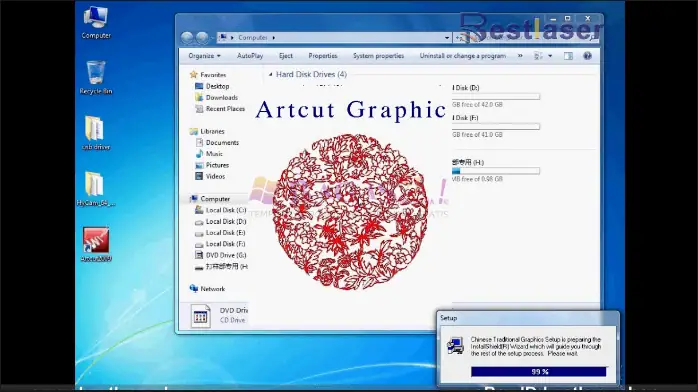The width and height of the screenshot is (698, 392).
Task: Select Local Disk (F:) in the tree
Action: (225, 244)
